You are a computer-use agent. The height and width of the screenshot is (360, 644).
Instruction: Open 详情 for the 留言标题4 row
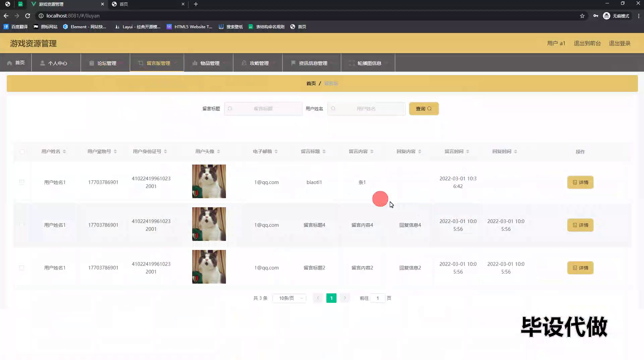tap(580, 225)
